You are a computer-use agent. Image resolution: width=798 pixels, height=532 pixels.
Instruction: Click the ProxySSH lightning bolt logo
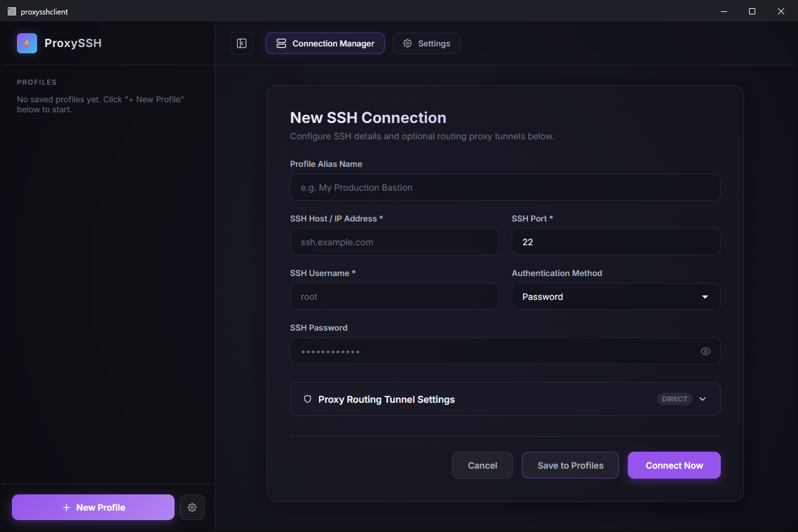pos(27,43)
